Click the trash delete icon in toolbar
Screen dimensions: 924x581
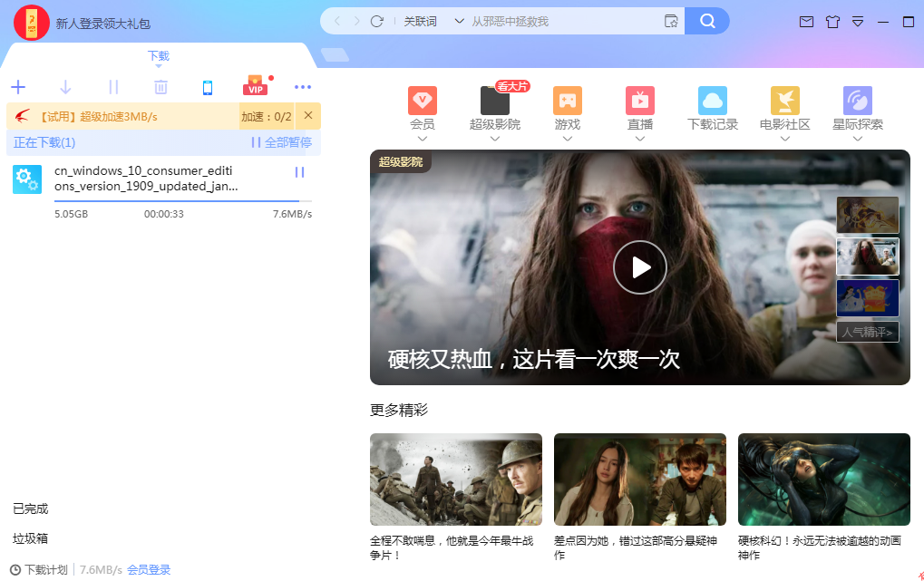pyautogui.click(x=160, y=88)
